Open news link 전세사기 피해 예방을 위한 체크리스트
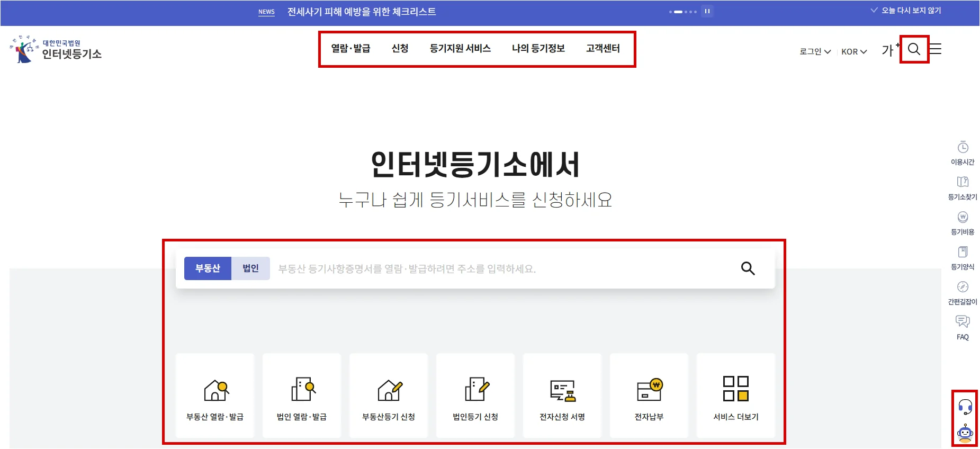 click(x=362, y=12)
